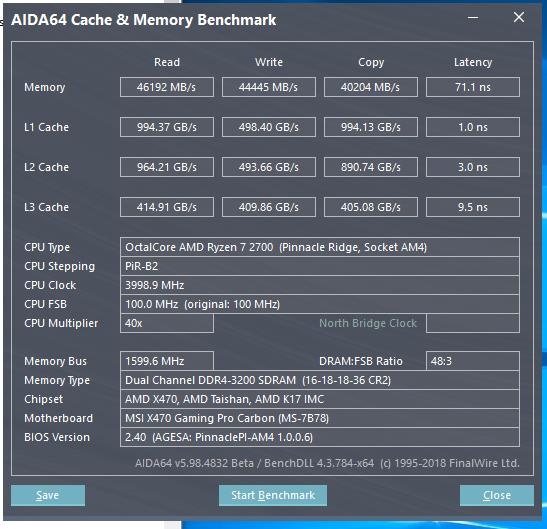Click the CPU Type label
547x529 pixels.
point(47,247)
